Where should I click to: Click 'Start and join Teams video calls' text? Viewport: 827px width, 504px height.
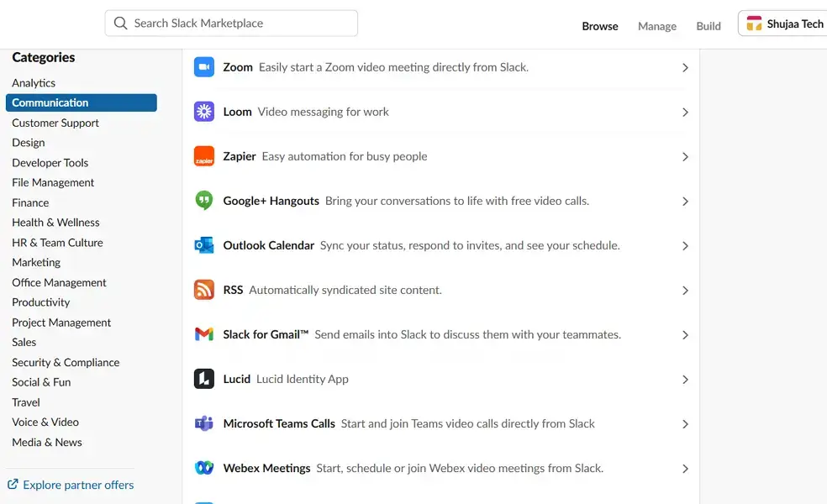click(x=468, y=423)
